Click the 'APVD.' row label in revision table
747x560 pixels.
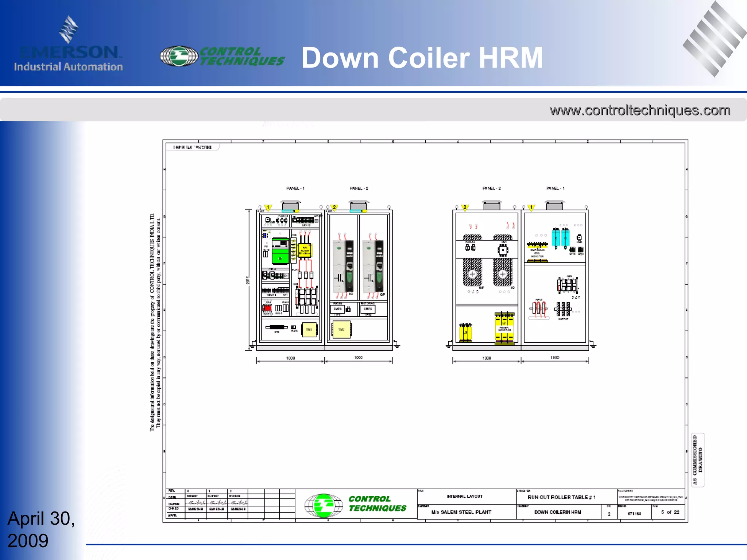173,515
